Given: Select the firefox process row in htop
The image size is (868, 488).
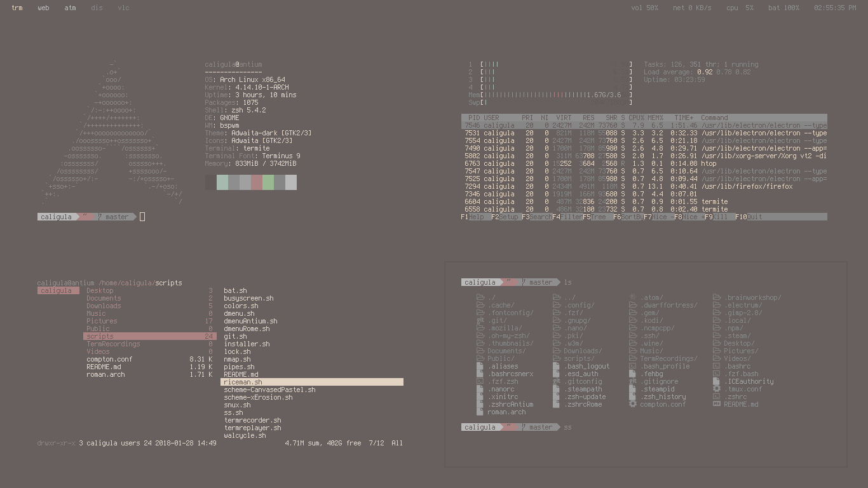Looking at the screenshot, I should (x=644, y=186).
